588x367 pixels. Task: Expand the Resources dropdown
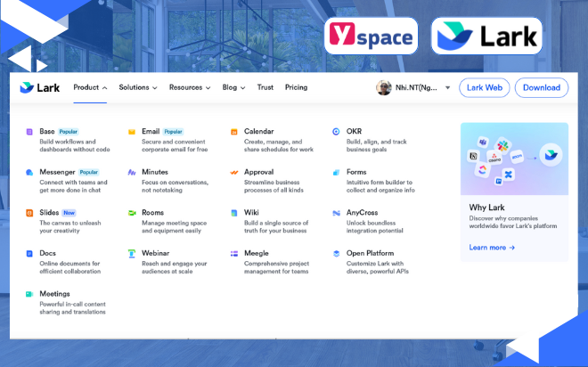[190, 87]
